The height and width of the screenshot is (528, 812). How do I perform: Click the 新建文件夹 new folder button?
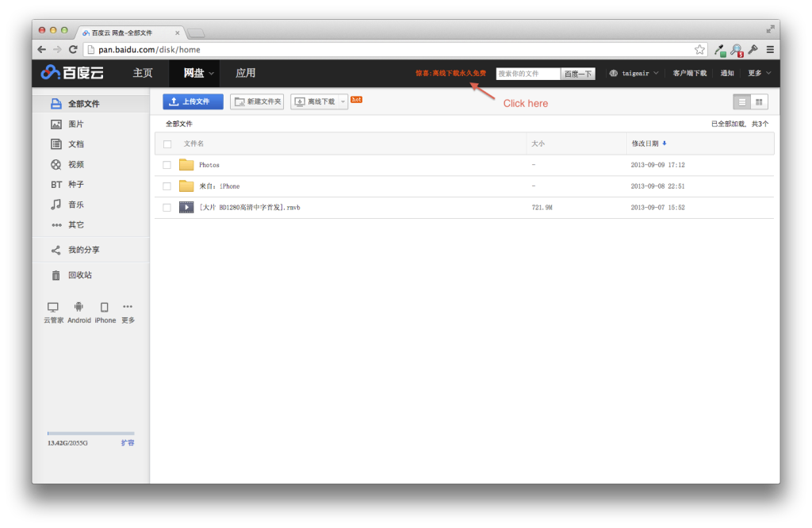pyautogui.click(x=257, y=101)
